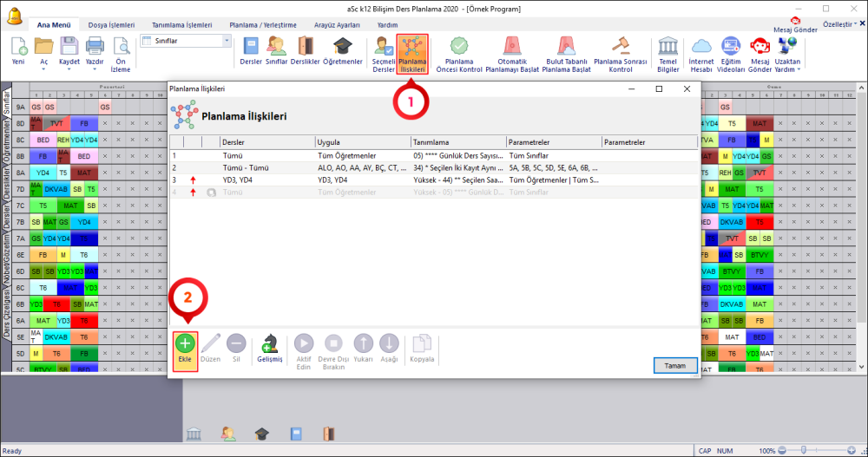Sort by the Tanımlama column header
The width and height of the screenshot is (868, 457).
click(x=458, y=142)
